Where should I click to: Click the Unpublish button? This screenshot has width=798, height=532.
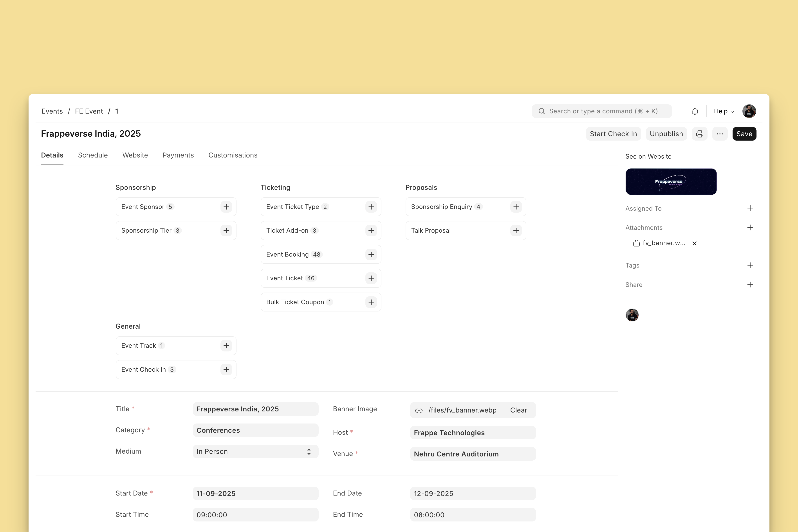click(666, 134)
